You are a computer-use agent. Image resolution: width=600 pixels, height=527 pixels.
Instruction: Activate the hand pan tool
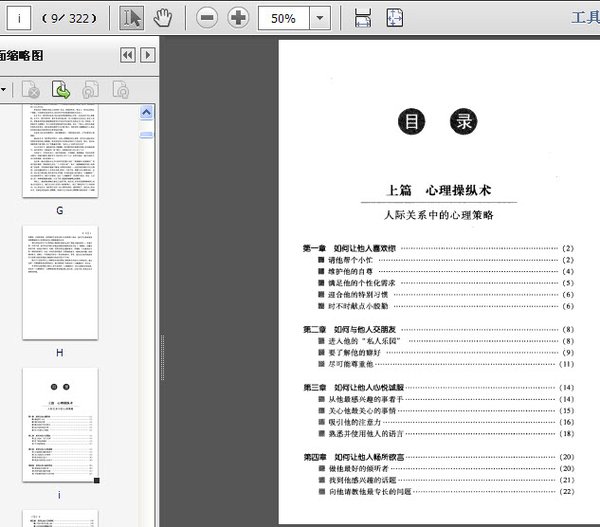click(162, 18)
